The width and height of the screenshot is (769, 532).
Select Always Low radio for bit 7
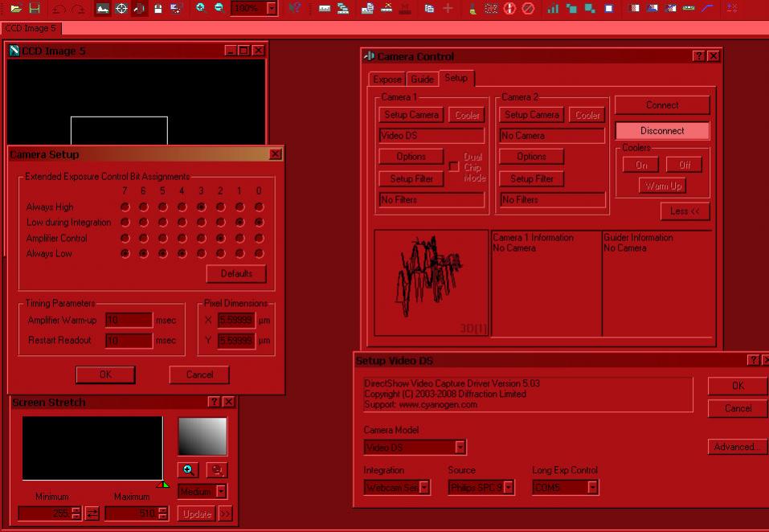pos(125,253)
